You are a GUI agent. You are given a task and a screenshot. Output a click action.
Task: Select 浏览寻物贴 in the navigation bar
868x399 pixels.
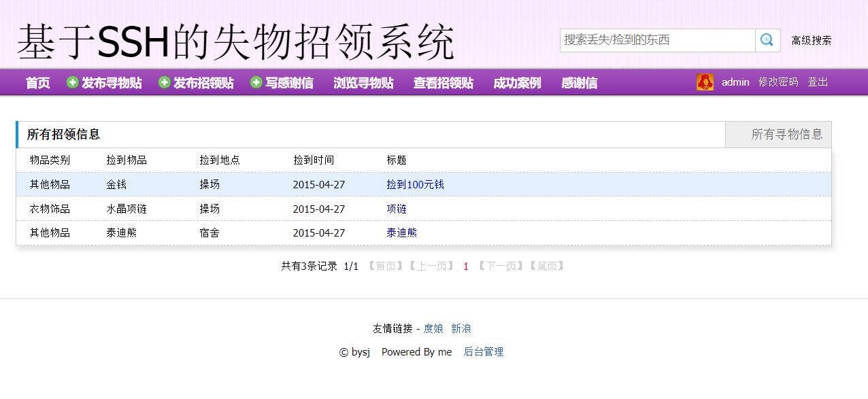click(364, 82)
